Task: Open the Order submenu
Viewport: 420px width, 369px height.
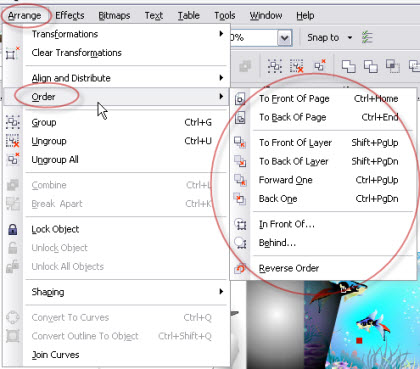Action: pos(117,97)
